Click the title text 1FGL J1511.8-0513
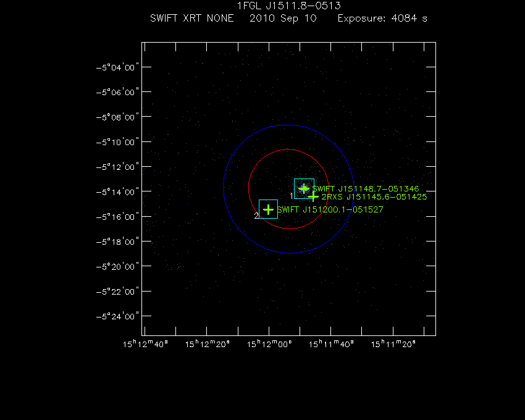The image size is (525, 420). coord(288,6)
